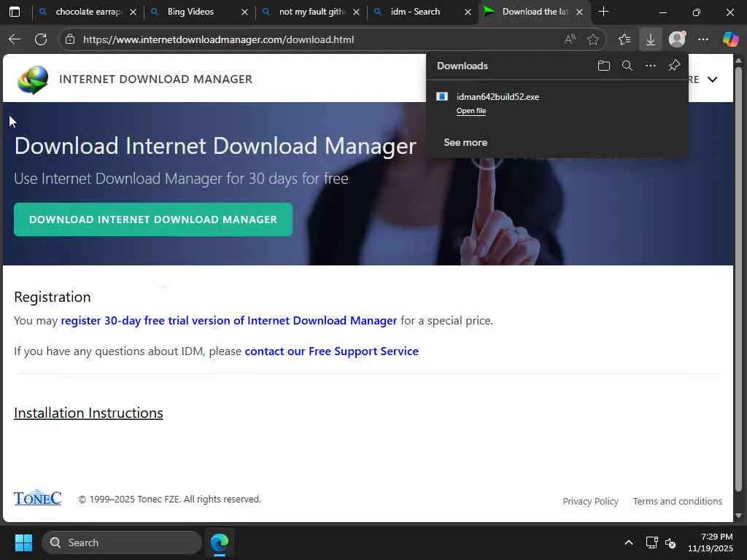
Task: Click the taskbar Search box
Action: pyautogui.click(x=122, y=542)
